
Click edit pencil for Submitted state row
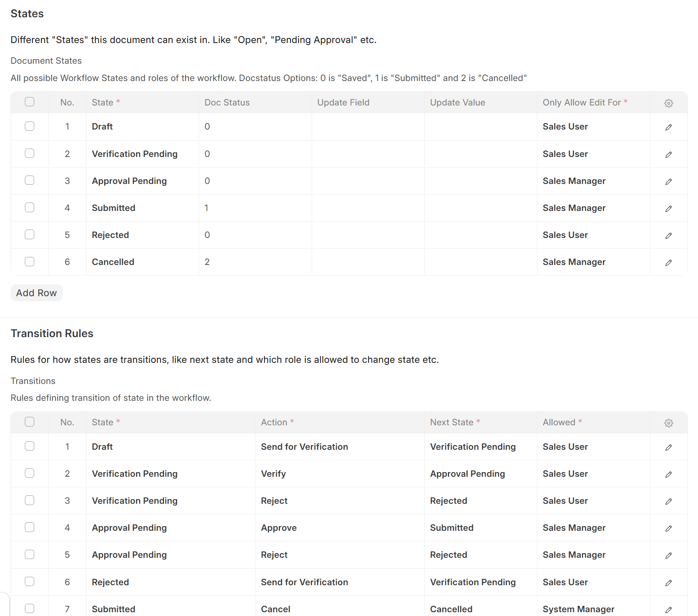pyautogui.click(x=668, y=208)
